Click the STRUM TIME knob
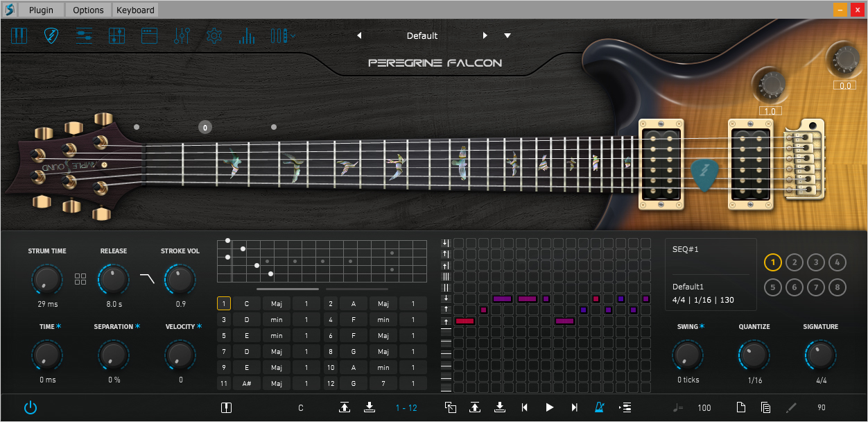The width and height of the screenshot is (868, 422). [47, 279]
